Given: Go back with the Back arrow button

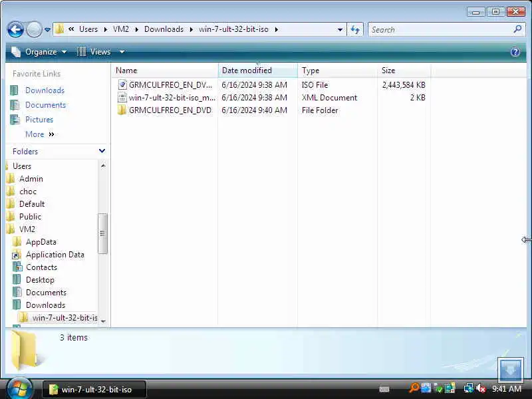Looking at the screenshot, I should (15, 29).
